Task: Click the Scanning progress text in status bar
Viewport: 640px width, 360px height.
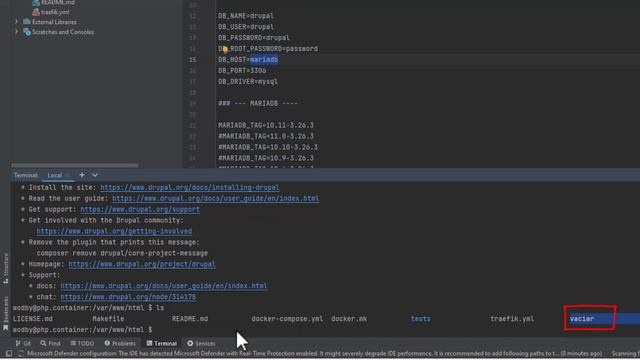Action: [x=625, y=353]
